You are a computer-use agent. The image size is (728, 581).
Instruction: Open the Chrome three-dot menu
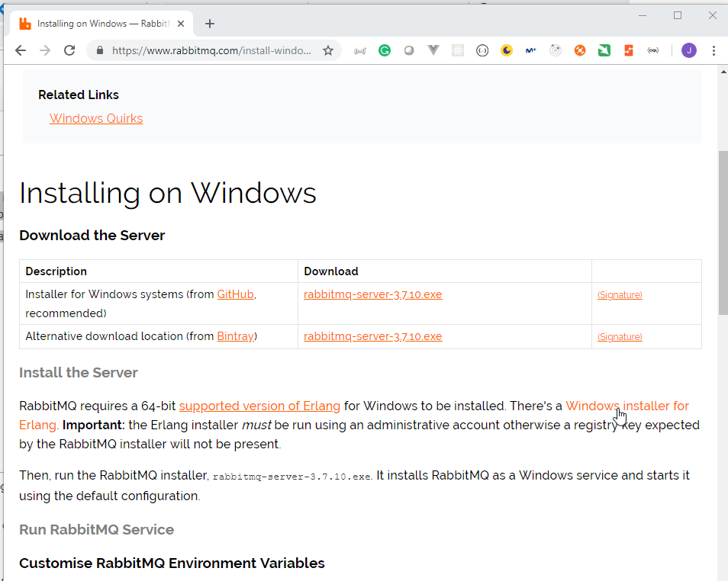point(714,50)
